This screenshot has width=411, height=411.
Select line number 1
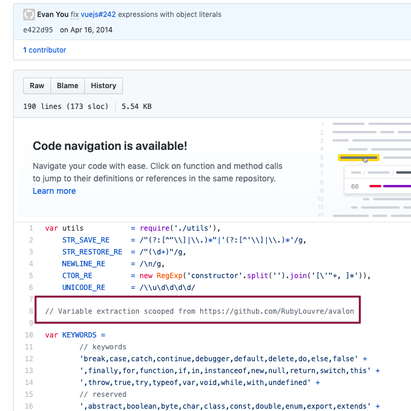click(x=31, y=228)
